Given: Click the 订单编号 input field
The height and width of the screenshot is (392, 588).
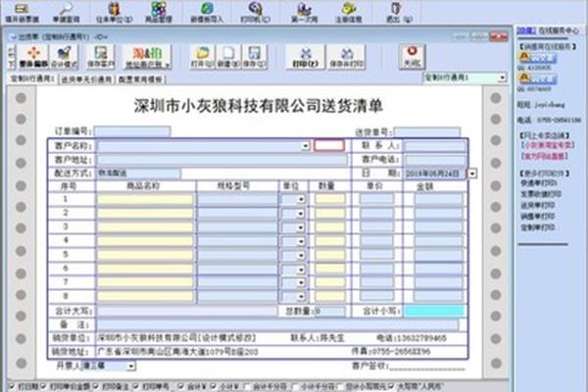Looking at the screenshot, I should tap(132, 131).
